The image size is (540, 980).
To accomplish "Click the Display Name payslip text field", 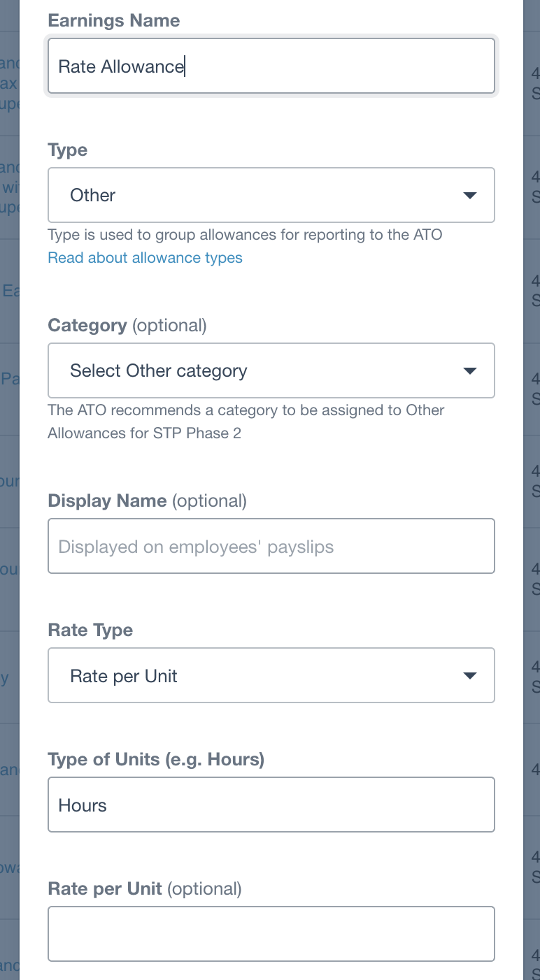I will click(x=271, y=546).
